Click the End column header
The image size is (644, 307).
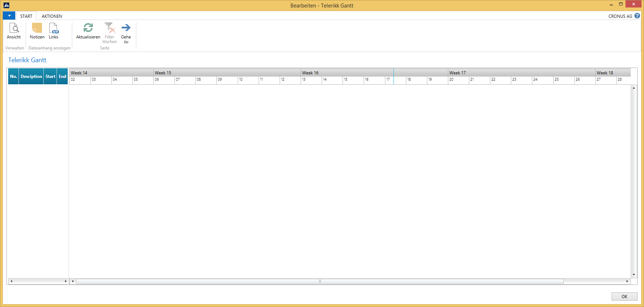point(63,76)
